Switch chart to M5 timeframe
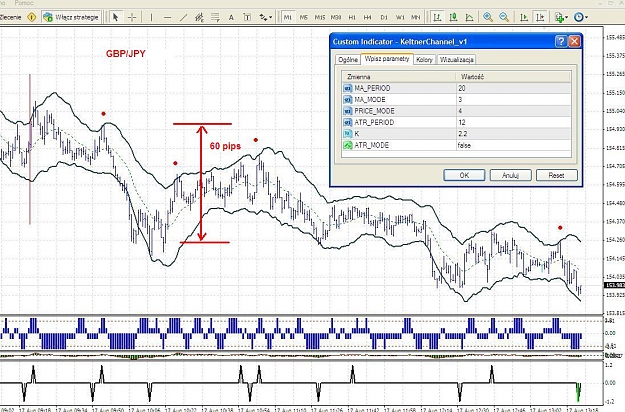This screenshot has width=625, height=412. [304, 17]
